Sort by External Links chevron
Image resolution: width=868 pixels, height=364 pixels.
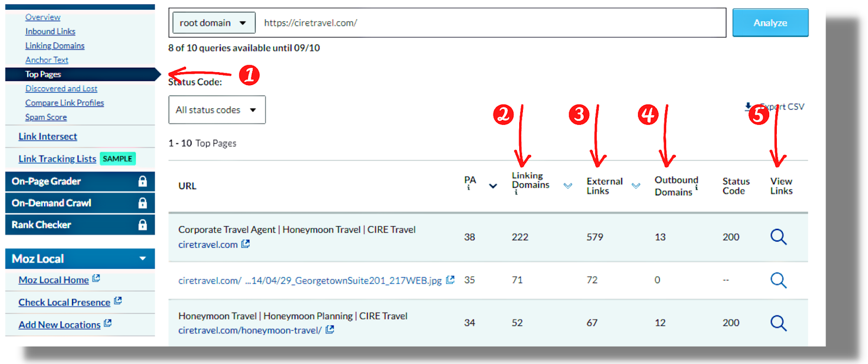pyautogui.click(x=636, y=186)
